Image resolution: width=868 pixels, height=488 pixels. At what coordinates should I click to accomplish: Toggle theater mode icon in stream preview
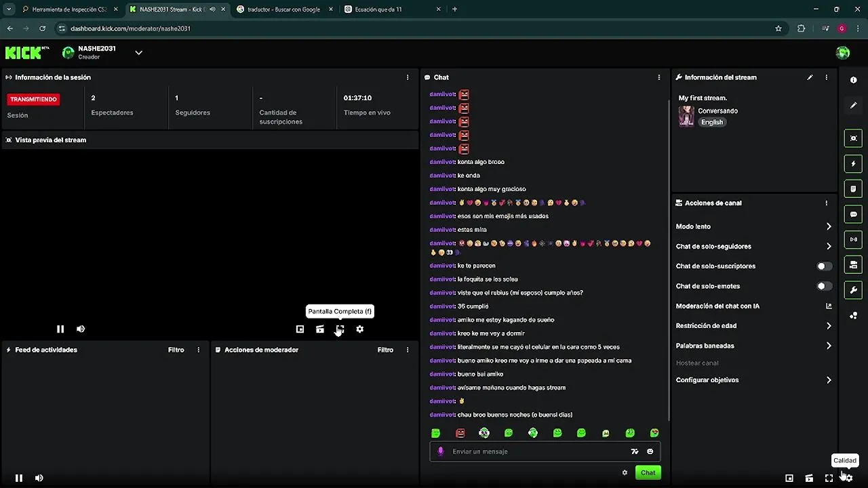click(320, 329)
